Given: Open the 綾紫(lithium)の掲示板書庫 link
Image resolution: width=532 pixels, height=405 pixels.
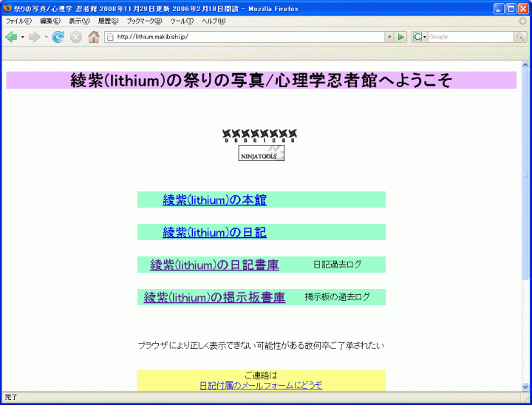Looking at the screenshot, I should 214,298.
